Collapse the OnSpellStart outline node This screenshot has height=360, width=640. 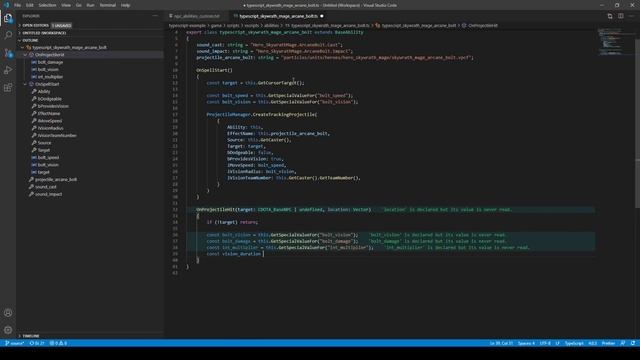coord(25,84)
